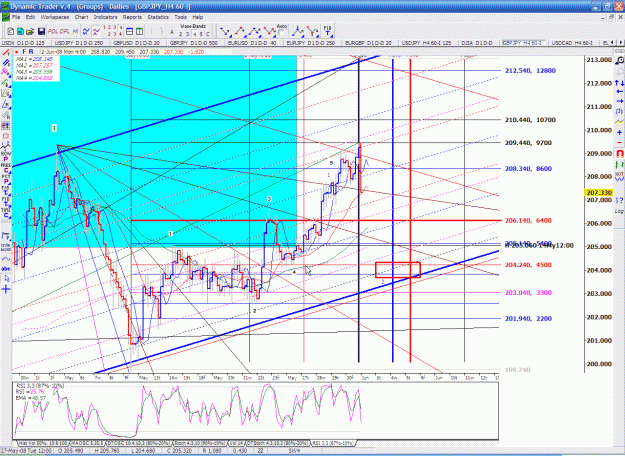Click the blue plus icon on right toolbar

pos(619,132)
